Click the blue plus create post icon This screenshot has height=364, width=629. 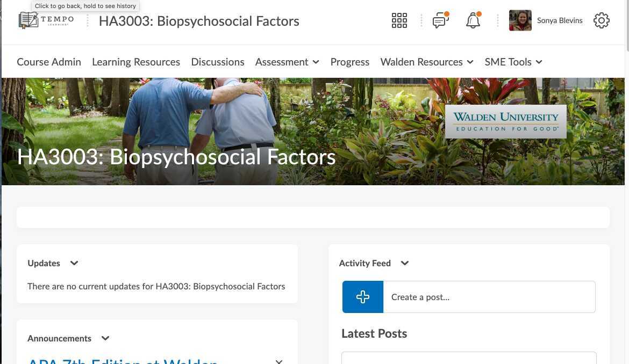(363, 297)
